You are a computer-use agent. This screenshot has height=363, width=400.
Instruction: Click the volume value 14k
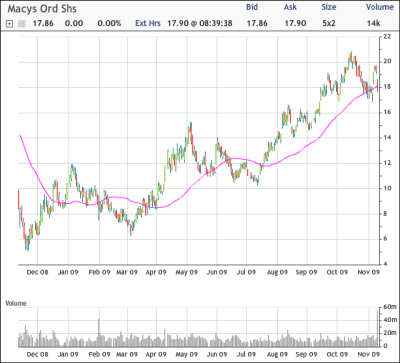pyautogui.click(x=374, y=23)
